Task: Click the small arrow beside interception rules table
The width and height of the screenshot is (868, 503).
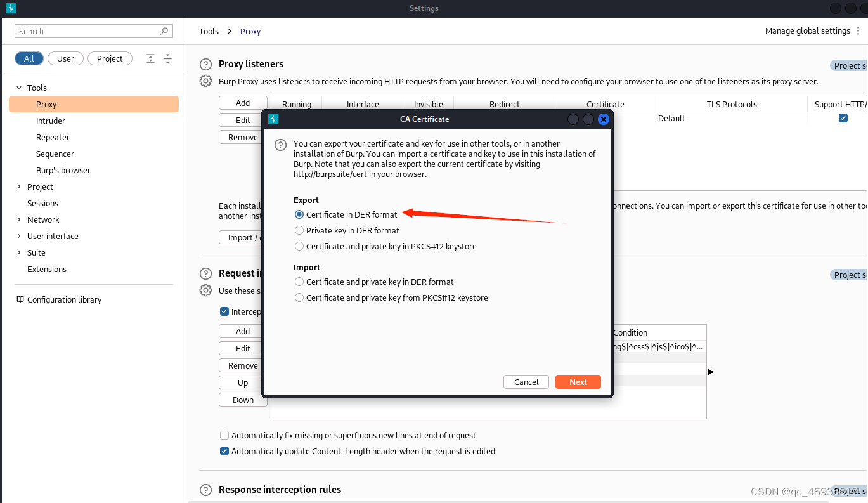Action: click(711, 372)
